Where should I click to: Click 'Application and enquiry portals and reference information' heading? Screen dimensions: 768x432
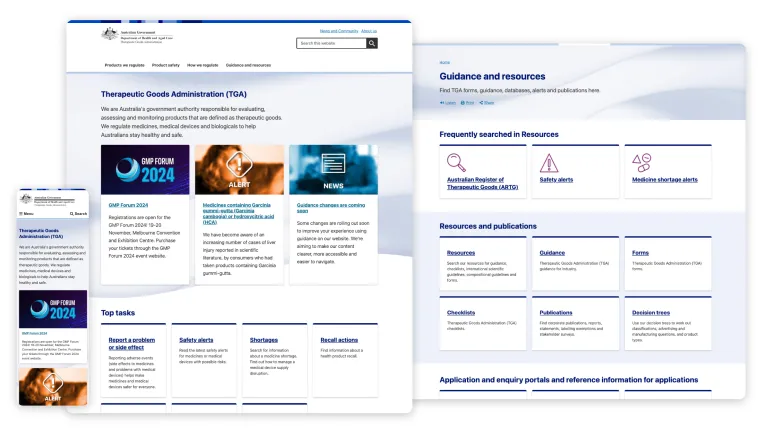click(x=569, y=380)
